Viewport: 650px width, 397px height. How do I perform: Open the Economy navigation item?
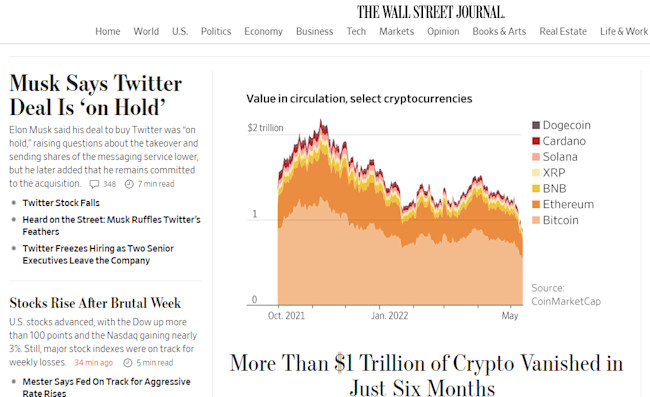[x=263, y=31]
